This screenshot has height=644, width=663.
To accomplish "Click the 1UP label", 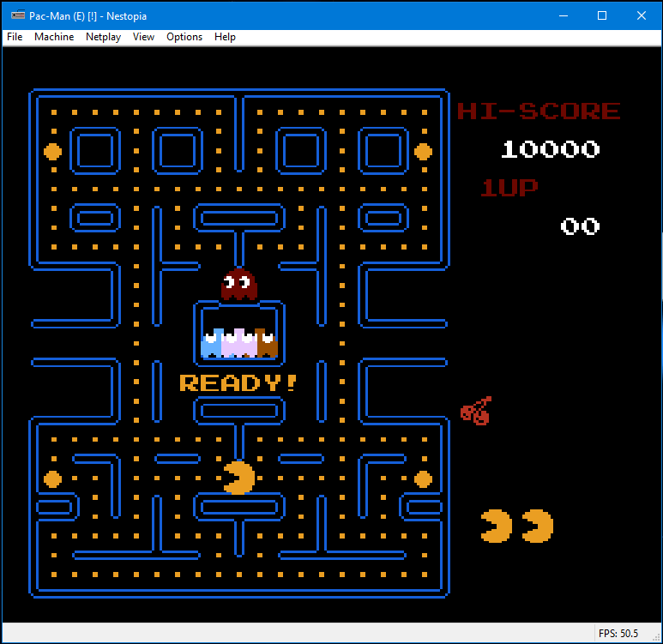I will 509,188.
